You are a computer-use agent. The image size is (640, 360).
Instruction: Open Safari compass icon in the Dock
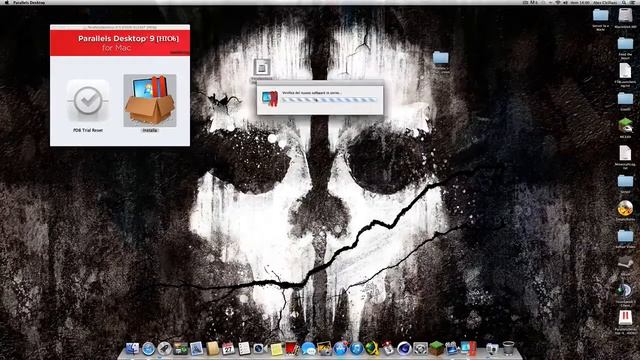click(149, 348)
